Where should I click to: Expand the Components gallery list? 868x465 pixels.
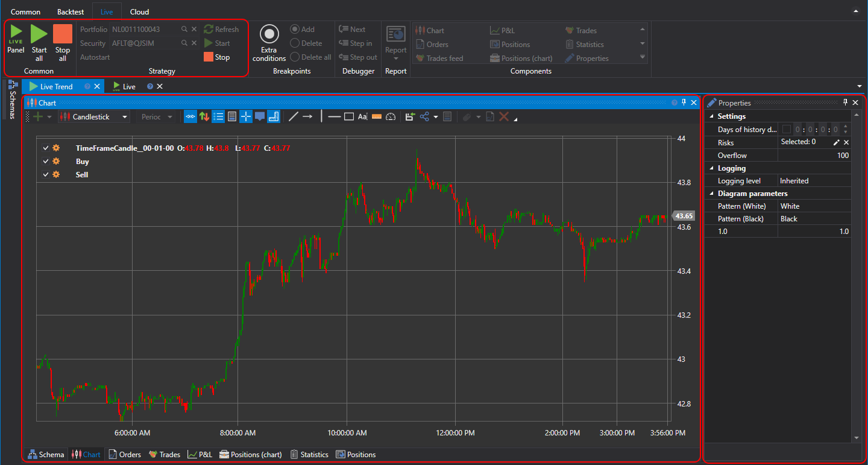(x=643, y=57)
